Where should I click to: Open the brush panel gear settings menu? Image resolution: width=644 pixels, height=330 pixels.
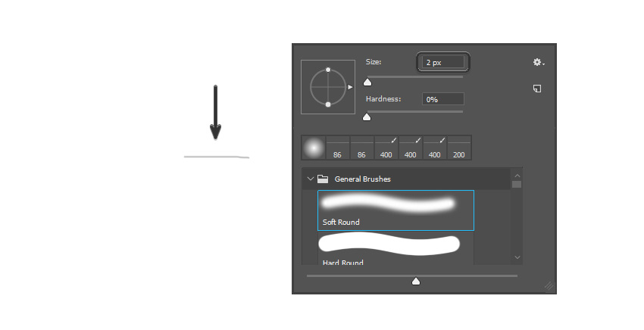(539, 62)
